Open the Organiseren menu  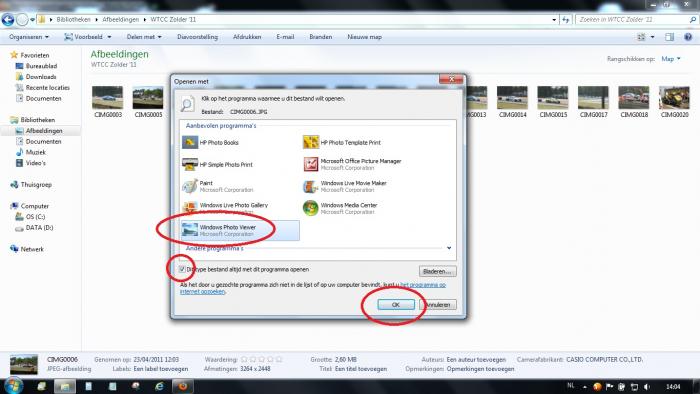click(29, 37)
